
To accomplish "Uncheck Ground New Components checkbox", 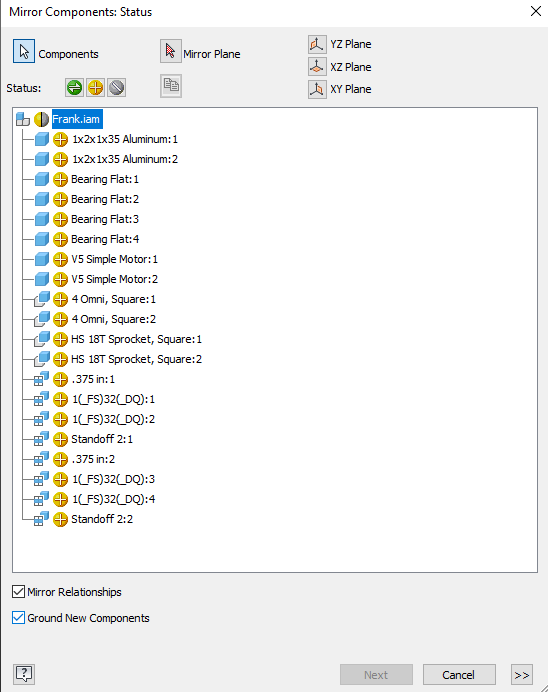I will [x=18, y=617].
